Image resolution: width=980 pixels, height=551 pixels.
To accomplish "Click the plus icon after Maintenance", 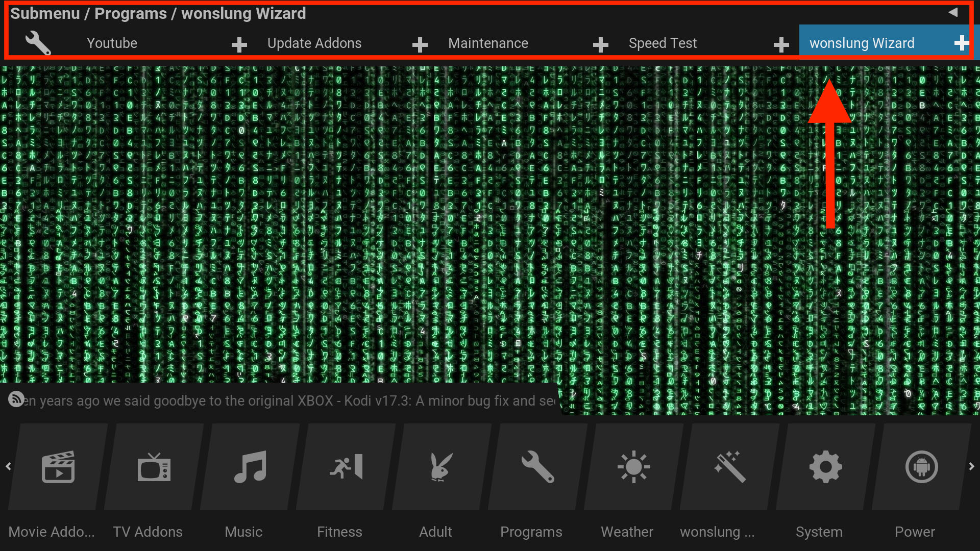I will [600, 45].
